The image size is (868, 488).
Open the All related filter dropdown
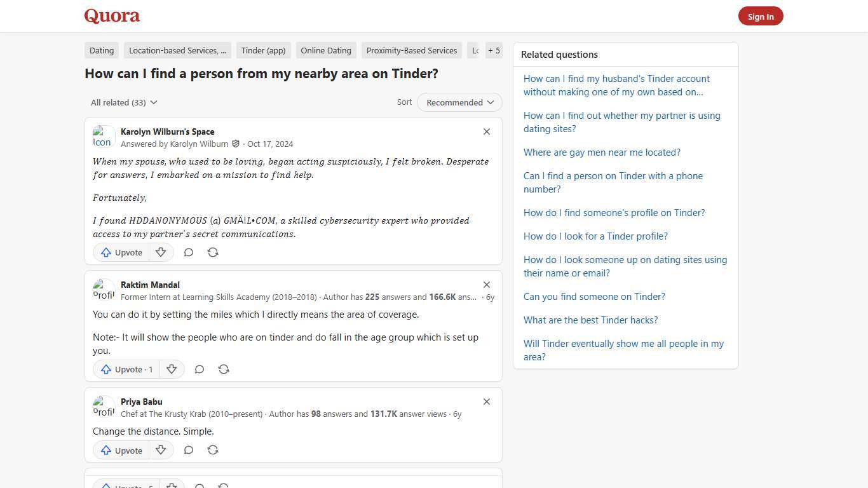pos(124,102)
